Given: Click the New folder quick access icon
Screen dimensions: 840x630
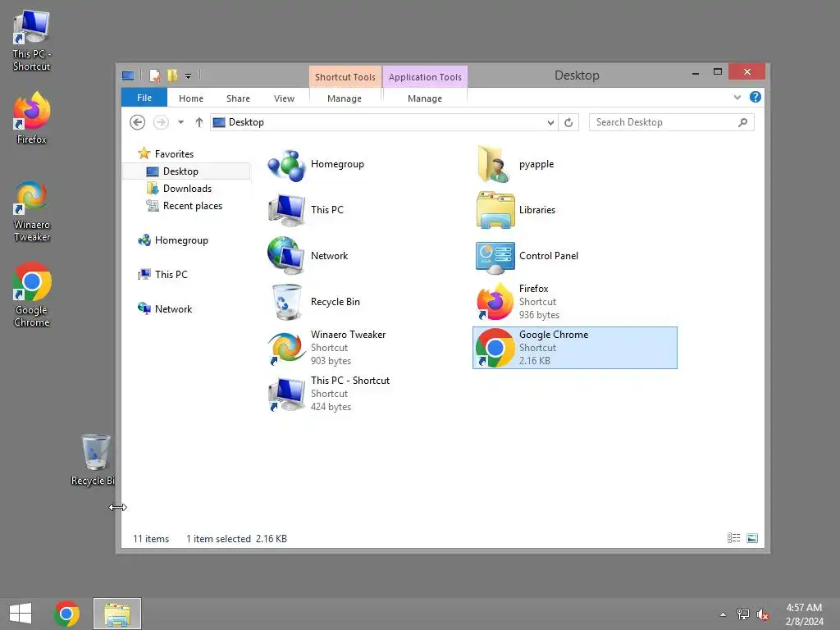Looking at the screenshot, I should [172, 75].
